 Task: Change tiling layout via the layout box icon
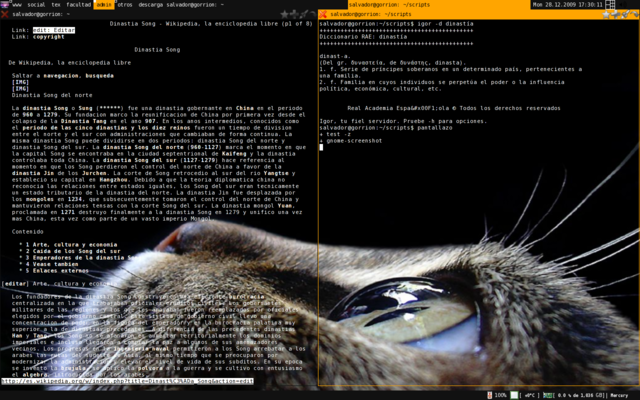click(x=610, y=5)
